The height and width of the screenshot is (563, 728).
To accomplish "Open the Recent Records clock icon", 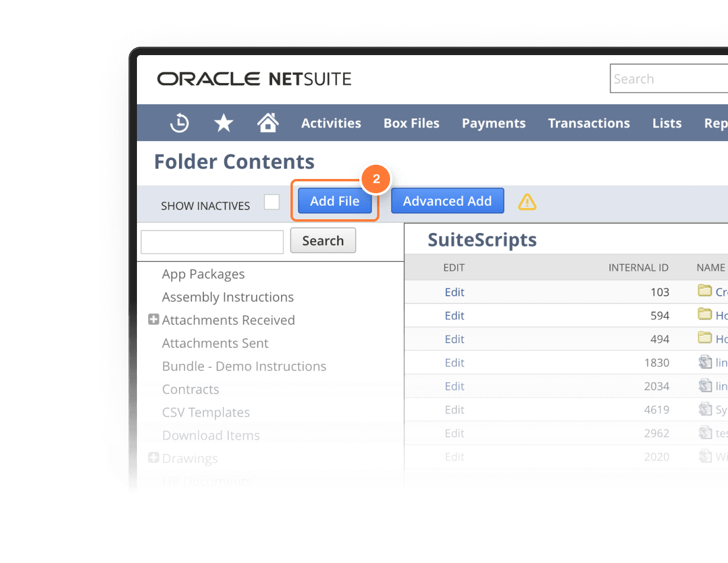I will pyautogui.click(x=180, y=123).
